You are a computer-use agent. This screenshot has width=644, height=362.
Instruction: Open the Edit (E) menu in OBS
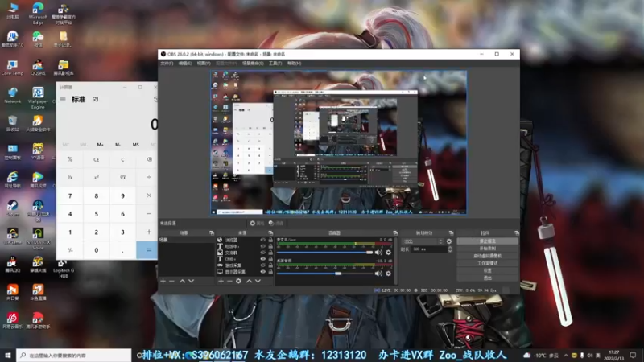pyautogui.click(x=185, y=64)
